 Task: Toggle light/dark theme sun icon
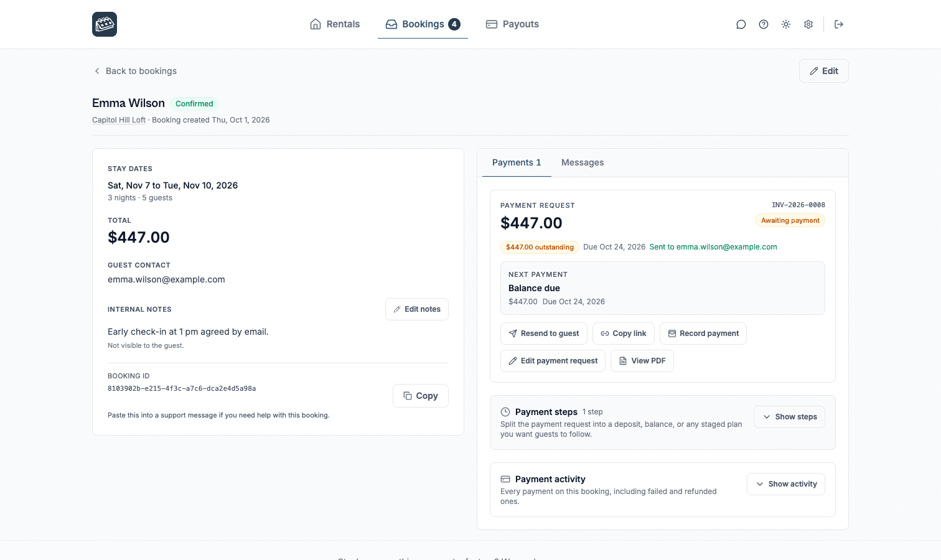[786, 24]
